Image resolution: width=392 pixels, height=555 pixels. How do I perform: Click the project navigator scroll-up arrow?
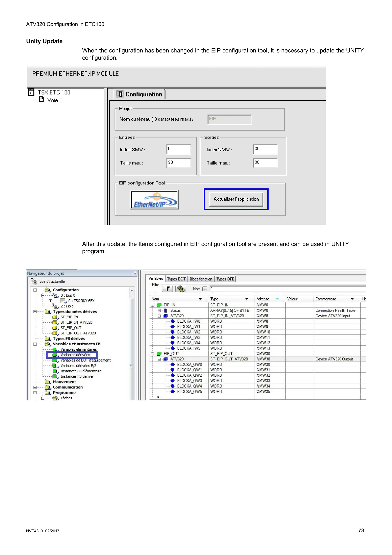coord(132,290)
